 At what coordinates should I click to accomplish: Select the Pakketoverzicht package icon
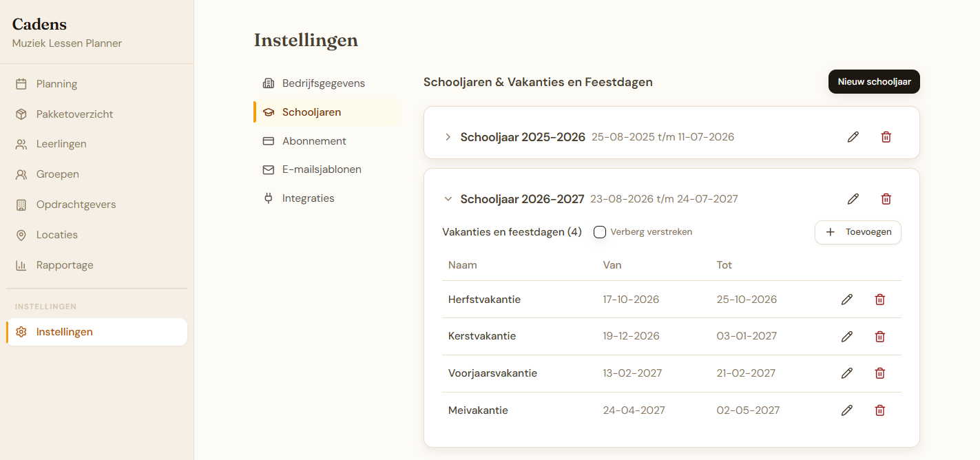[x=22, y=114]
